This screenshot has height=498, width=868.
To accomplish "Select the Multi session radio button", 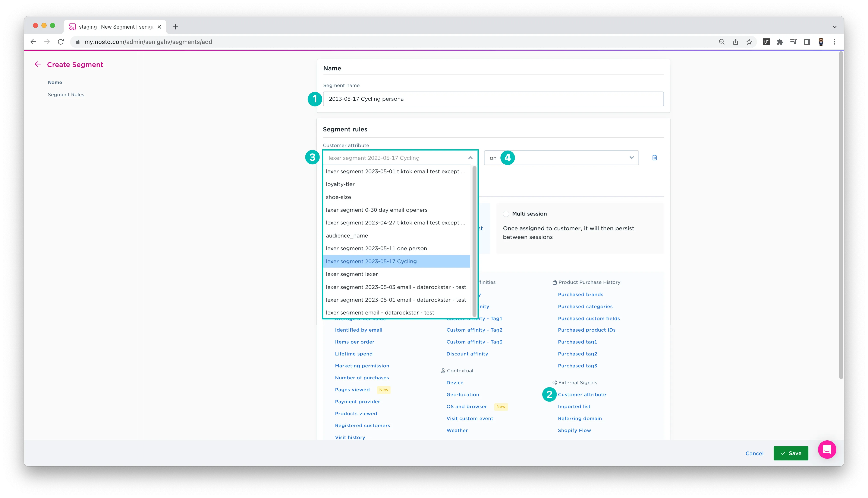I will (506, 214).
